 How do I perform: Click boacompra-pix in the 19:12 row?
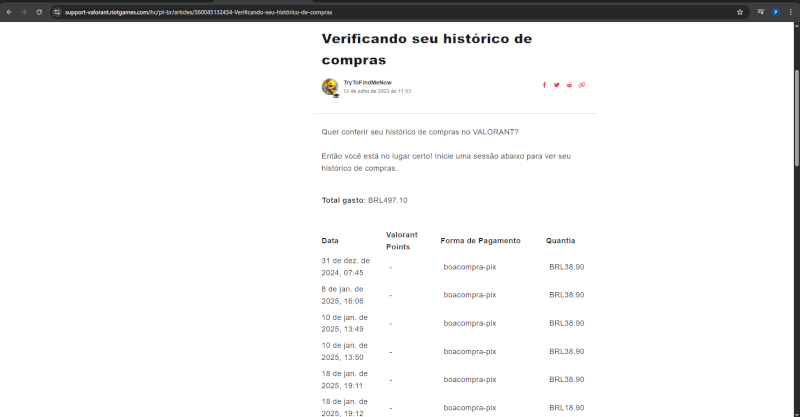[x=470, y=408]
